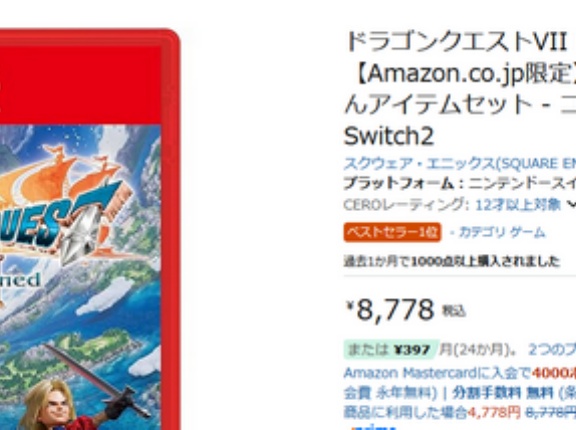This screenshot has width=576, height=430.
Task: Open the 12才以上対象 rating dropdown
Action: [x=518, y=205]
